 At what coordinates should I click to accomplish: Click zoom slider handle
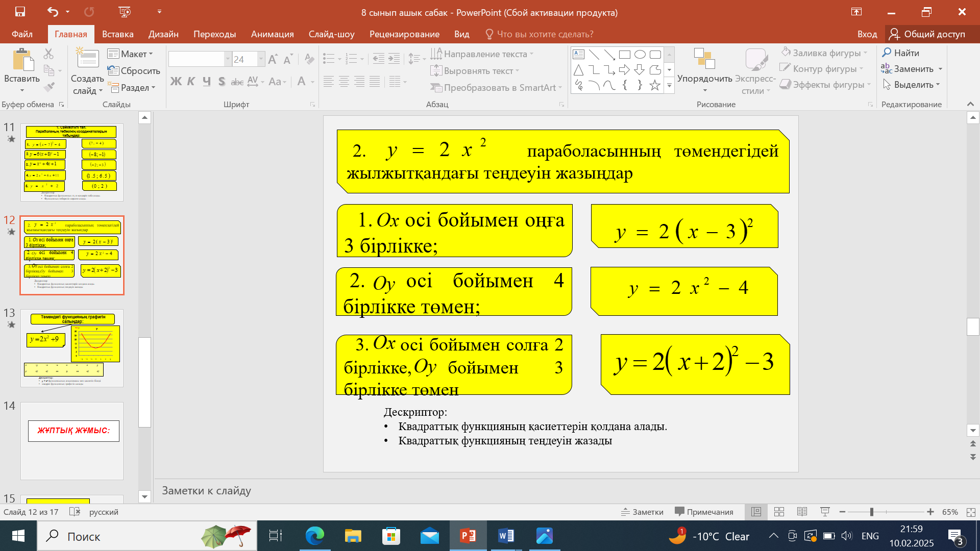coord(872,512)
